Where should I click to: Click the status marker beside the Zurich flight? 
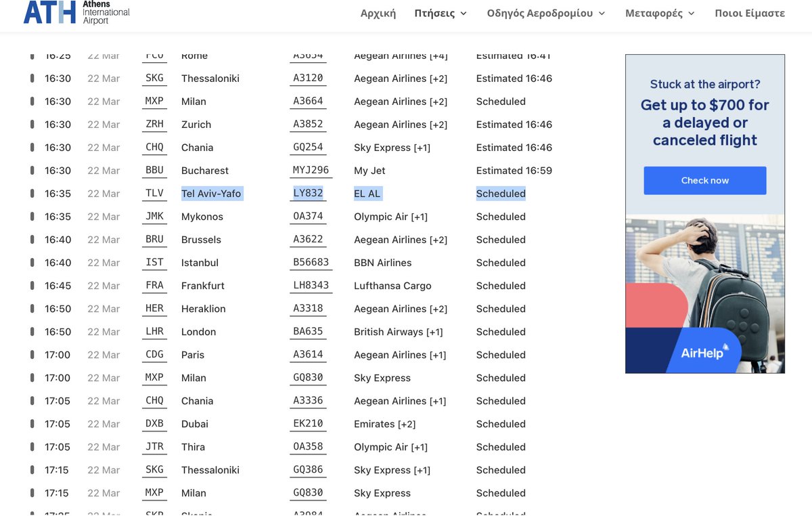coord(32,125)
